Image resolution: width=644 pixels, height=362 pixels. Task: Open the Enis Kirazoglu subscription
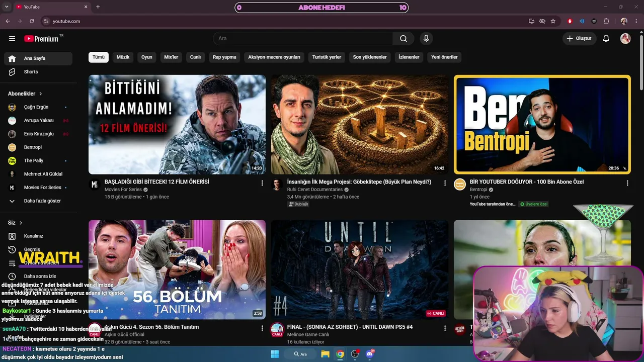point(38,134)
